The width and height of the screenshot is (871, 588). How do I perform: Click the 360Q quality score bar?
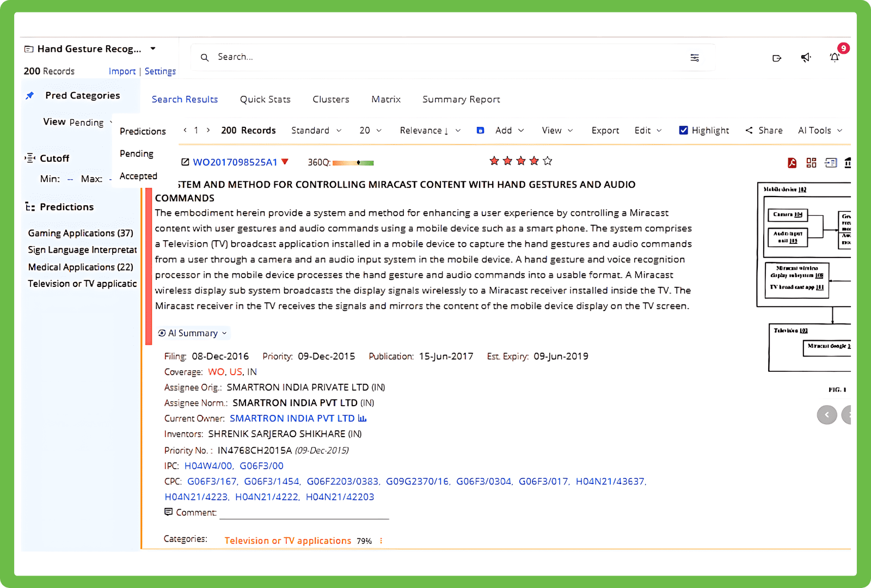point(353,163)
